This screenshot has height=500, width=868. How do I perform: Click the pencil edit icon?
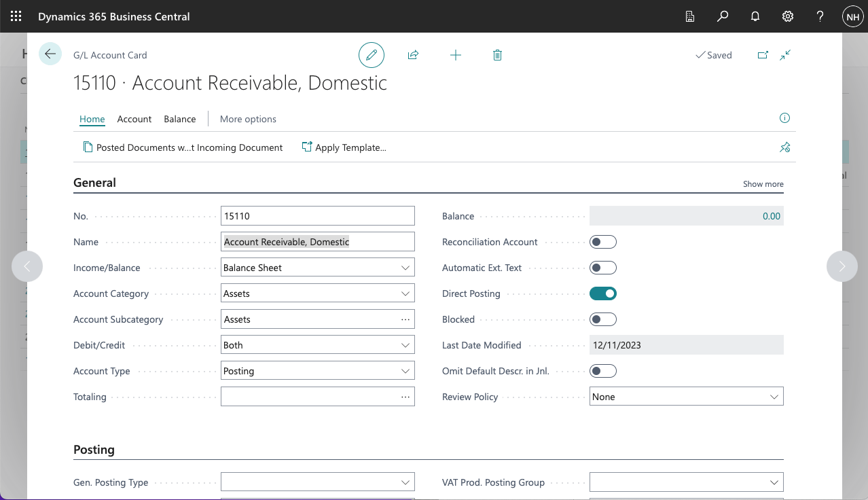tap(372, 55)
